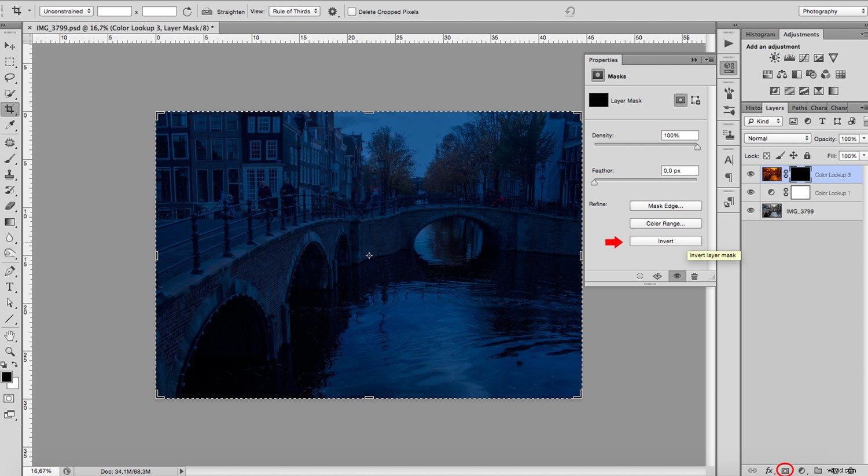The height and width of the screenshot is (476, 868).
Task: Open the Normal blend mode dropdown
Action: click(x=777, y=138)
